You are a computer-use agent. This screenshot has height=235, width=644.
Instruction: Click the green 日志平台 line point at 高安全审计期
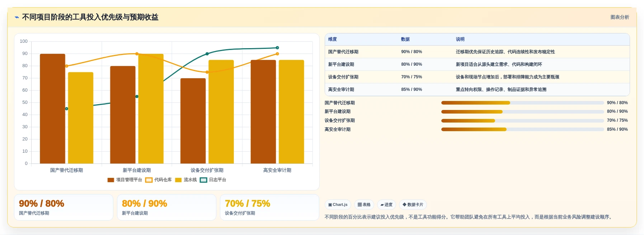tap(277, 48)
